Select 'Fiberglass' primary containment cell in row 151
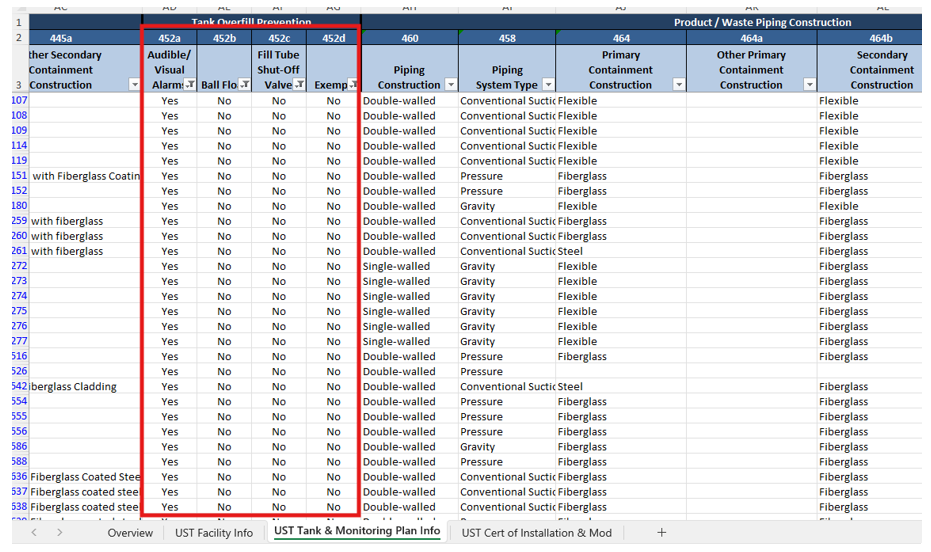The image size is (931, 552). coord(621,176)
